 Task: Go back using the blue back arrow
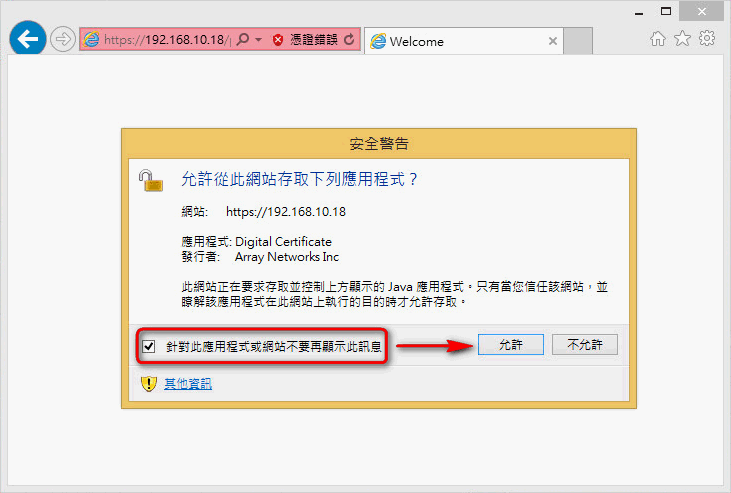pyautogui.click(x=28, y=39)
